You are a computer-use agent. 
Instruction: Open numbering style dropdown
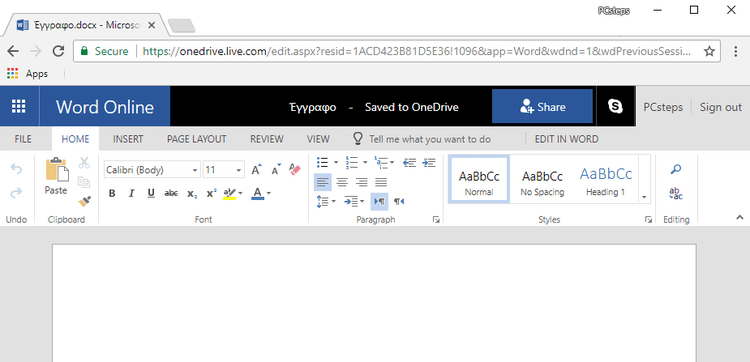point(365,163)
